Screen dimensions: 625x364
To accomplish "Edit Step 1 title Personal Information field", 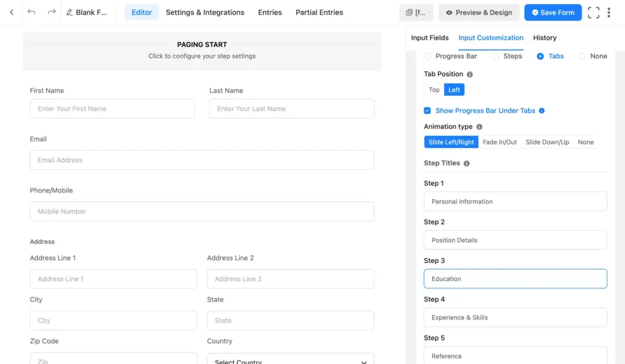I will 515,202.
